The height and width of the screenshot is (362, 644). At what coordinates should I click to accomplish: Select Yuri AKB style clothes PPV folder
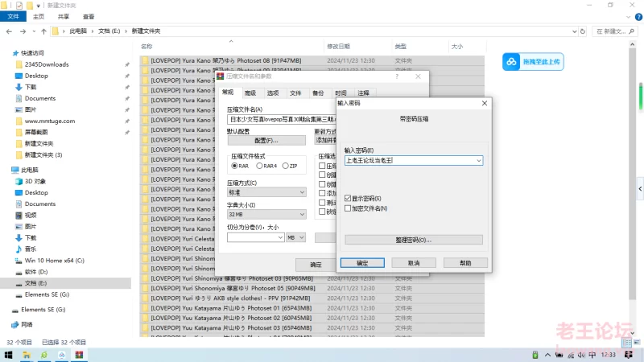pos(230,298)
